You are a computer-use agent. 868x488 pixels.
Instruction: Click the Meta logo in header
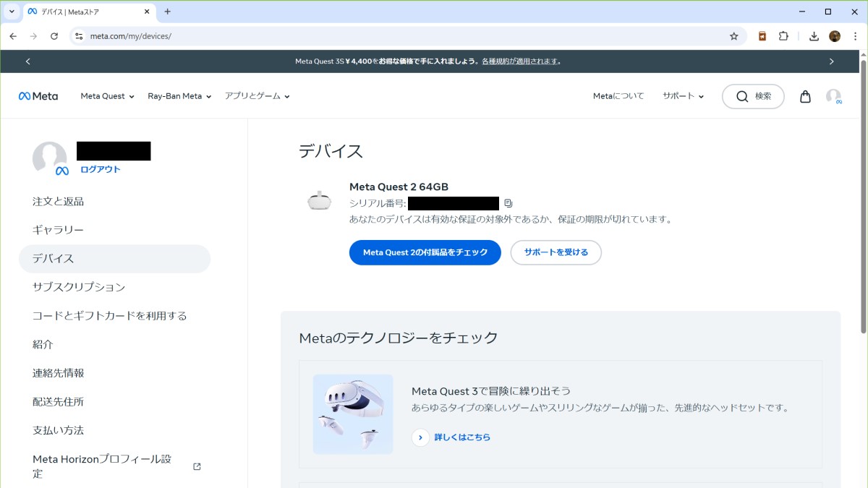(38, 96)
